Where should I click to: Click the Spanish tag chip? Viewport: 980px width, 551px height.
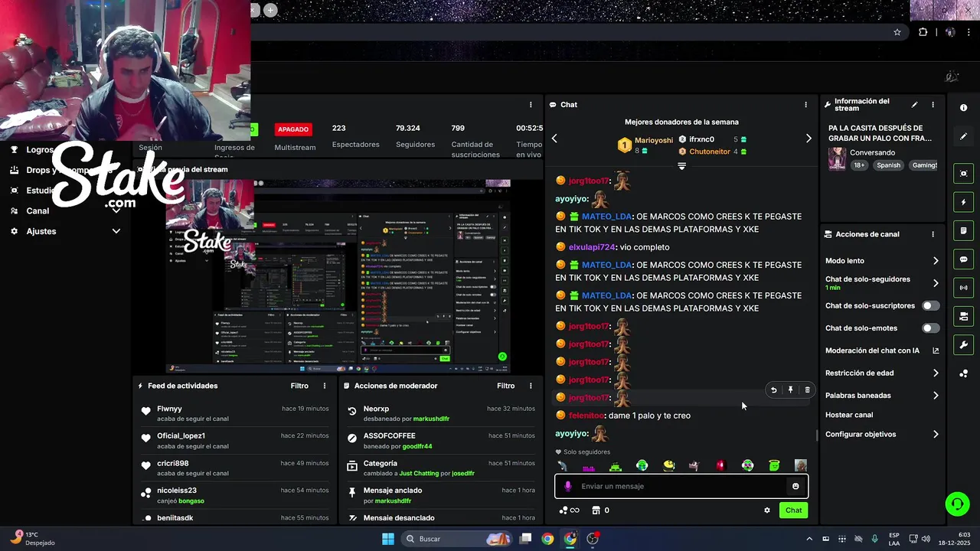889,165
